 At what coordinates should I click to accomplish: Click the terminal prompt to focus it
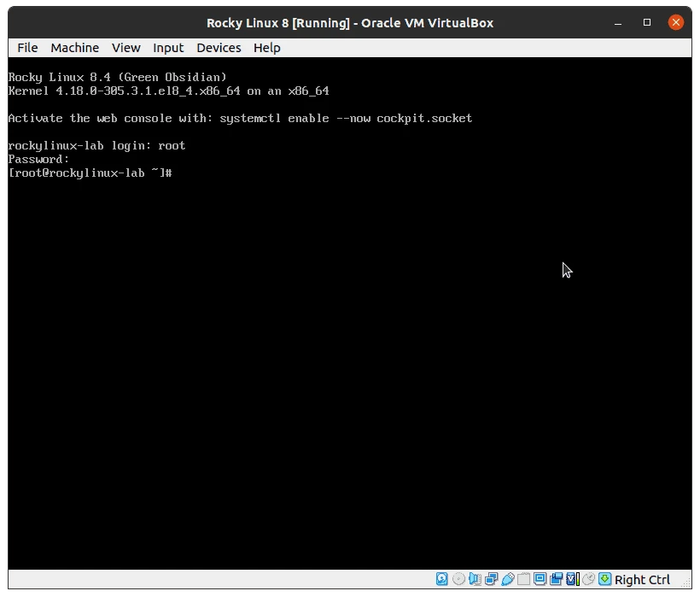(179, 173)
